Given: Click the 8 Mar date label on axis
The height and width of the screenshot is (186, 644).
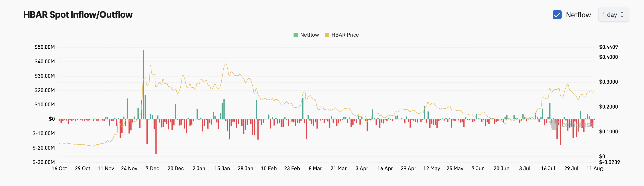Looking at the screenshot, I should coord(315,168).
